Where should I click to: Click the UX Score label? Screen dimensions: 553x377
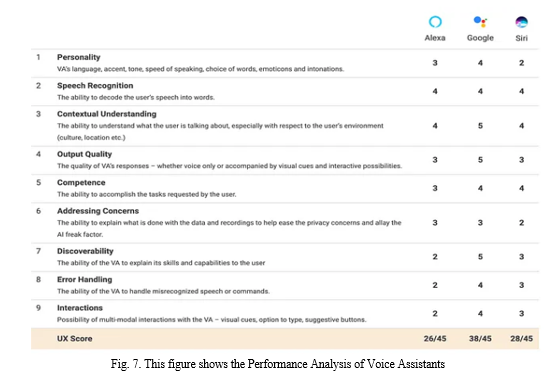[74, 339]
